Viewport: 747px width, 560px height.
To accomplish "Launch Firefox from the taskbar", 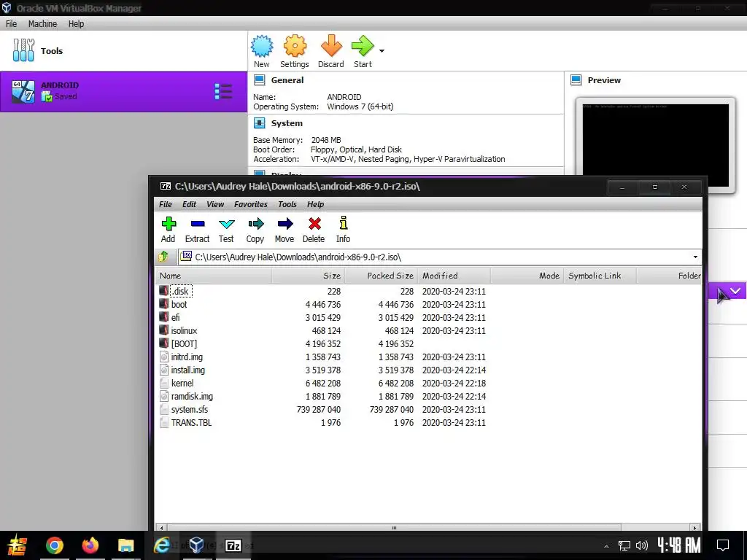I will (x=90, y=545).
